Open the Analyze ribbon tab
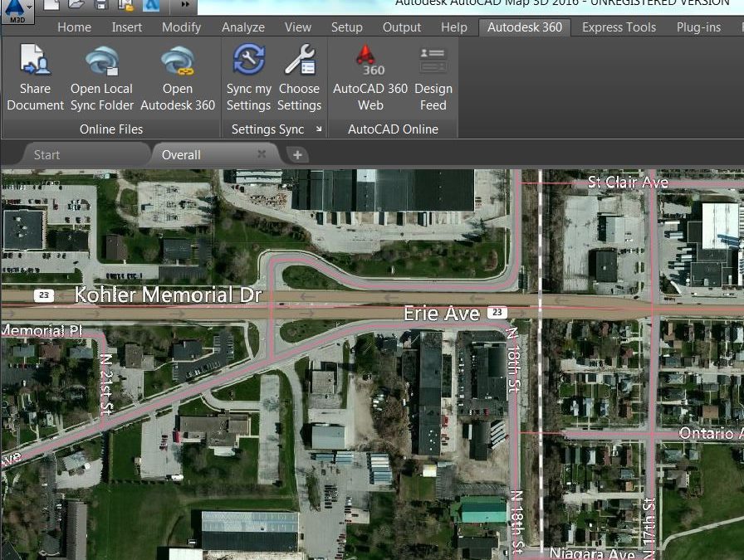 point(243,27)
